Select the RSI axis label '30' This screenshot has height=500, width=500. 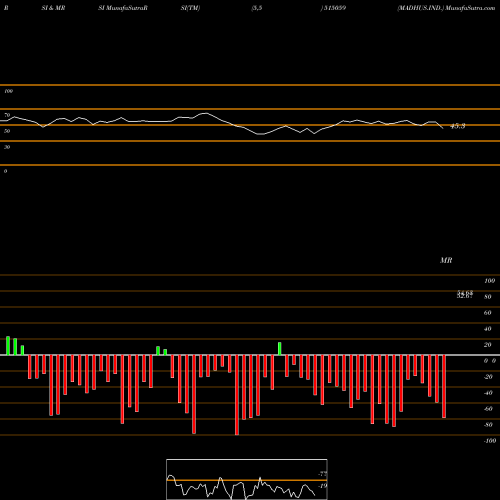[x=7, y=147]
